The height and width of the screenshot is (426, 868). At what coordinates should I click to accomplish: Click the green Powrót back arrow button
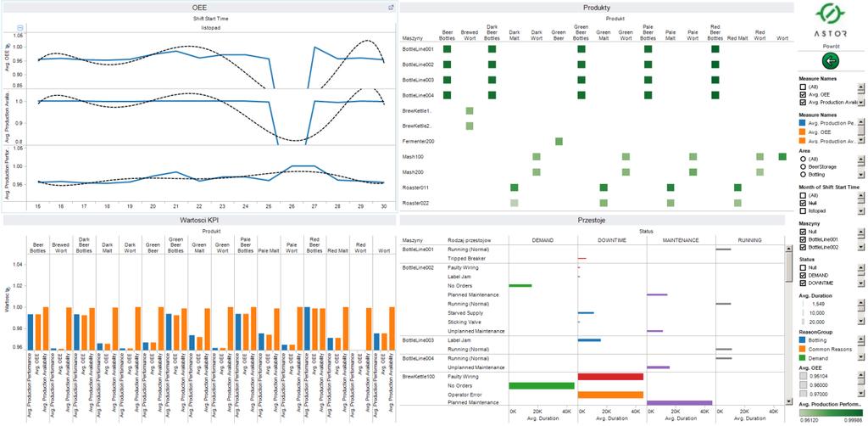(x=831, y=61)
